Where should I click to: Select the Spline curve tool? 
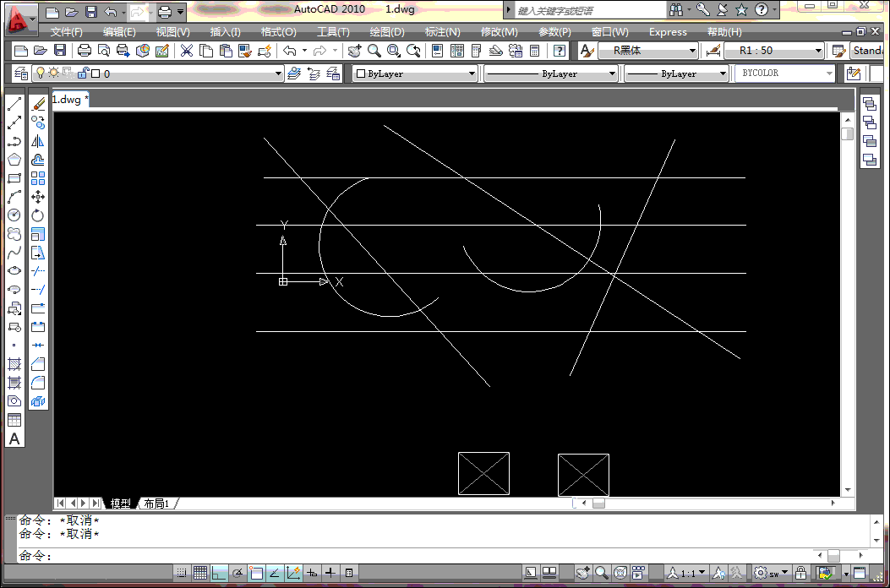click(x=14, y=252)
